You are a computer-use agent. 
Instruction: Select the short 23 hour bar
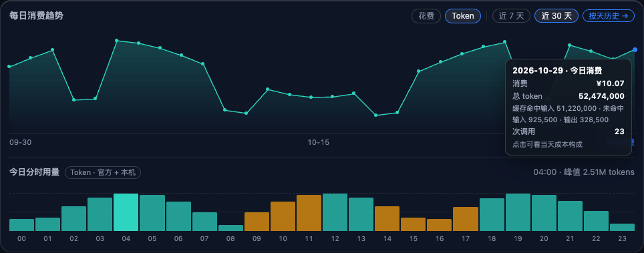tap(622, 227)
